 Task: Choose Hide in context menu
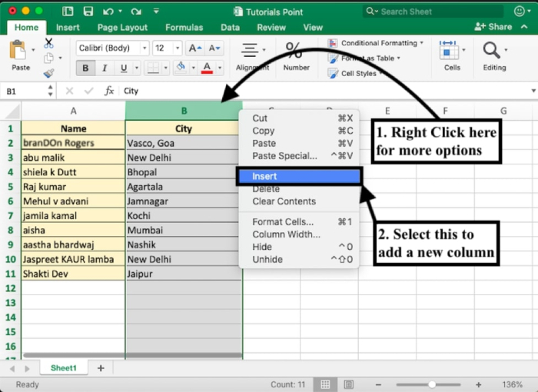point(299,247)
